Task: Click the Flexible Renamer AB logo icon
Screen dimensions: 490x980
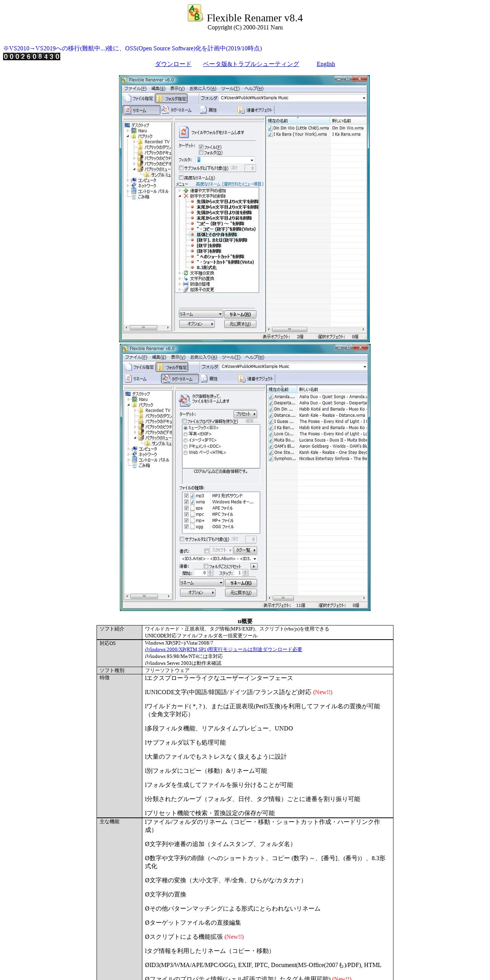Action: click(195, 13)
